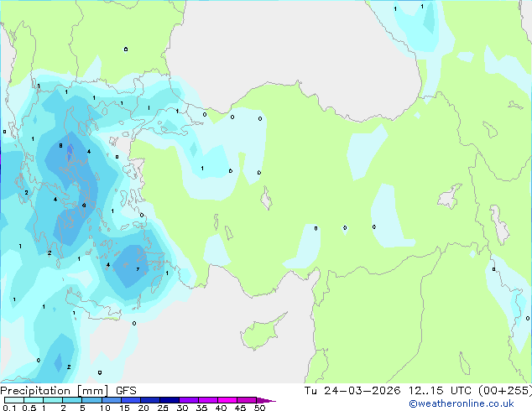Click the '6' precipitation value near Attica

84,205
